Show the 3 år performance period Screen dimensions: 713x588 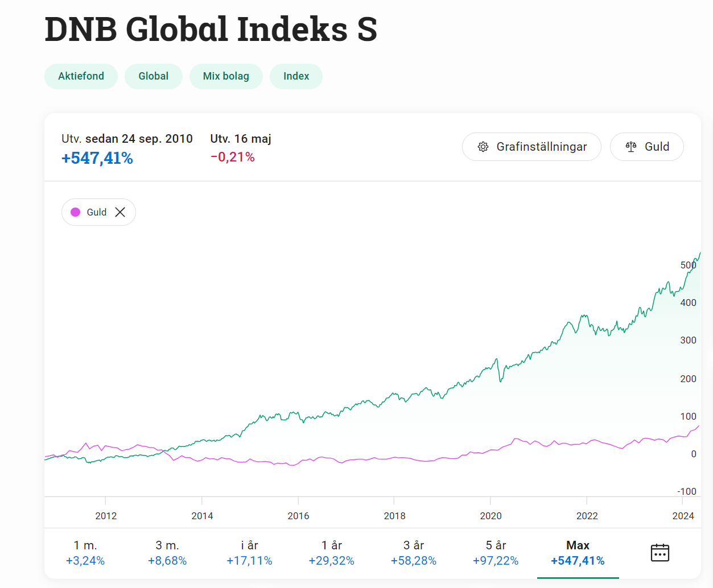tap(414, 553)
